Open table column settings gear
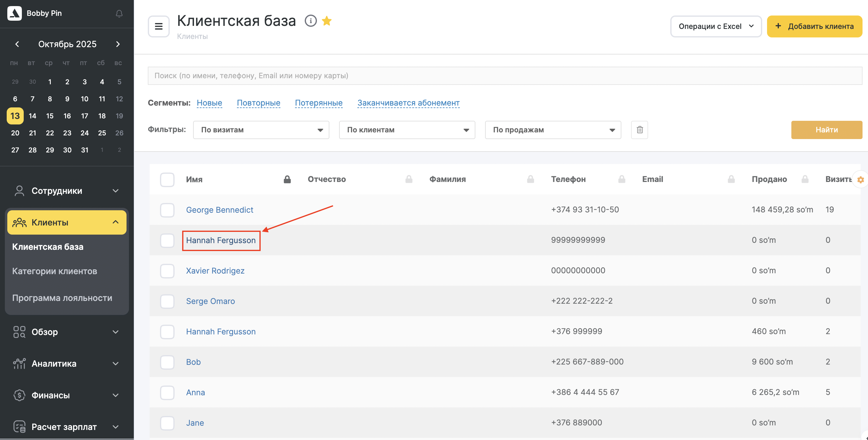Screen dimensions: 868x440 coord(860,180)
